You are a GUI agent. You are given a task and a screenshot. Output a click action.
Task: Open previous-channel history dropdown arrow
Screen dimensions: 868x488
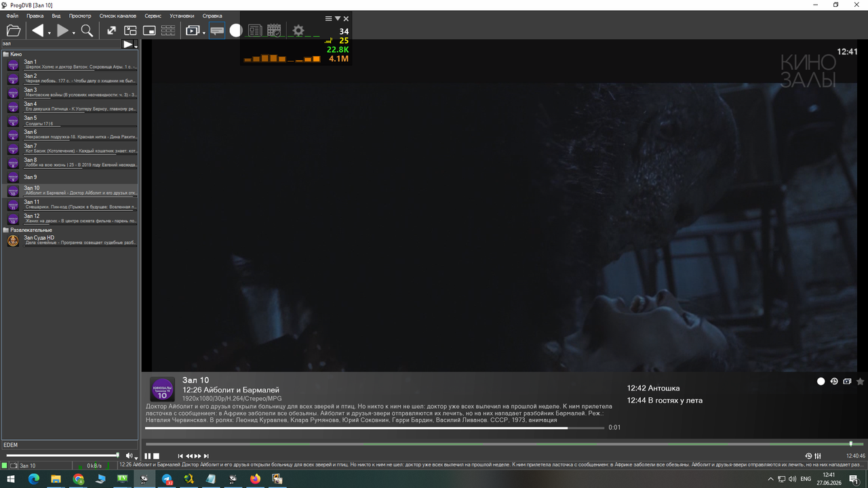[x=50, y=33]
